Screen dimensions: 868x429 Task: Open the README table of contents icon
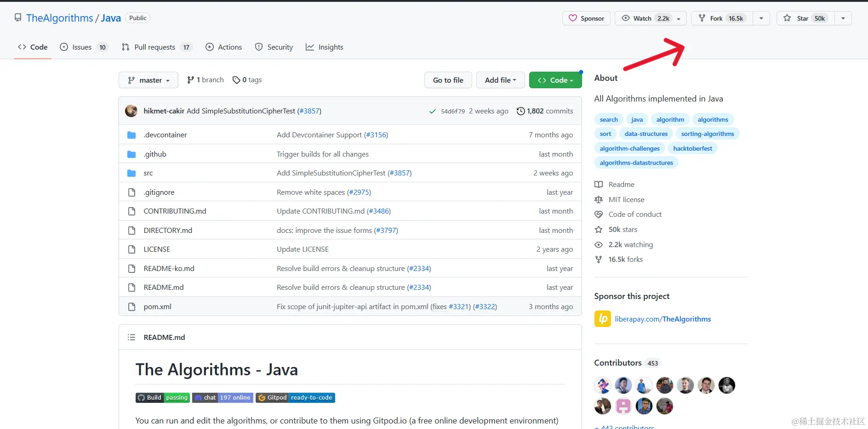(131, 338)
